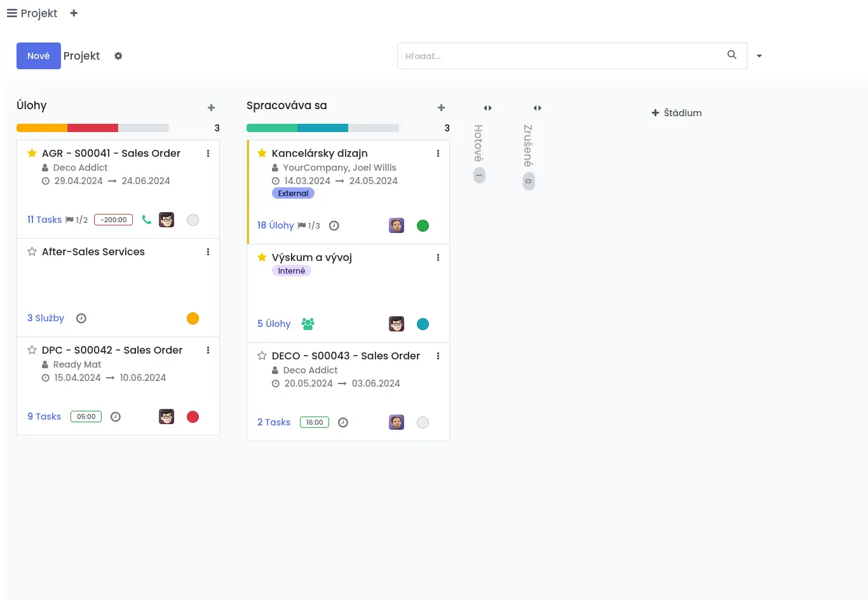Click the 16:00 remaining hours badge
Screen dimensions: 868x600
pos(315,422)
